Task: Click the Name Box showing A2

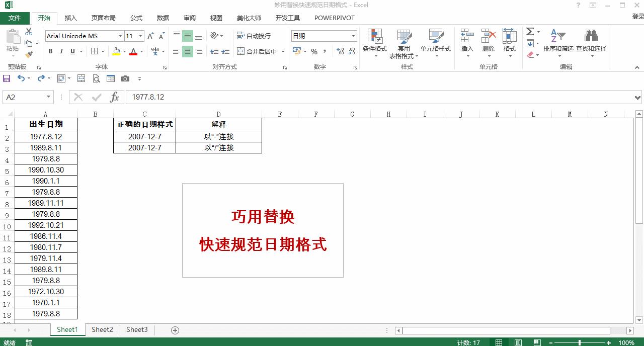Action: (24, 97)
